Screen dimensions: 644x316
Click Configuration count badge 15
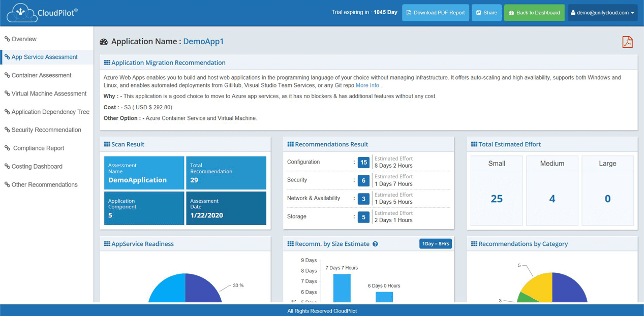(363, 163)
